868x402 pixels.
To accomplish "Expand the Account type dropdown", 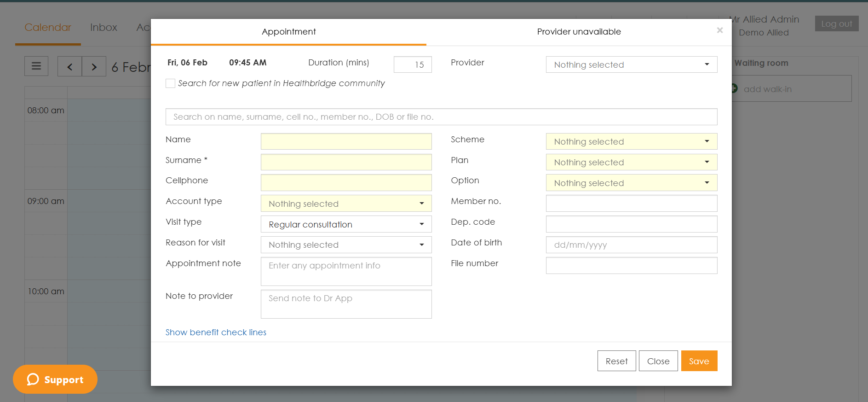I will coord(346,204).
